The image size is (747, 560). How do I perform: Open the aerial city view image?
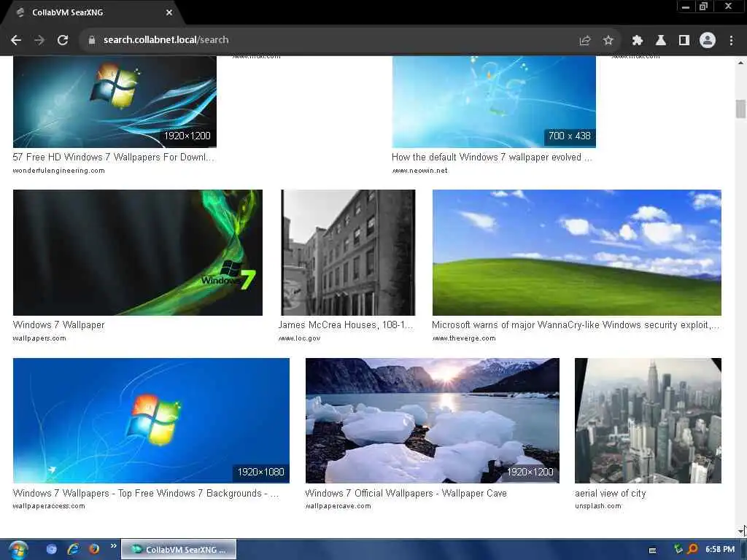[648, 421]
